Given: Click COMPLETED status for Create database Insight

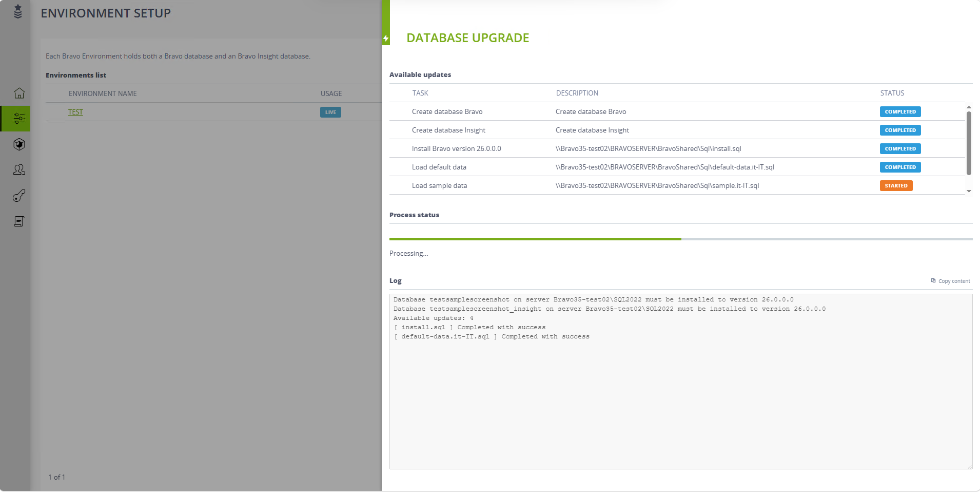Looking at the screenshot, I should 900,130.
